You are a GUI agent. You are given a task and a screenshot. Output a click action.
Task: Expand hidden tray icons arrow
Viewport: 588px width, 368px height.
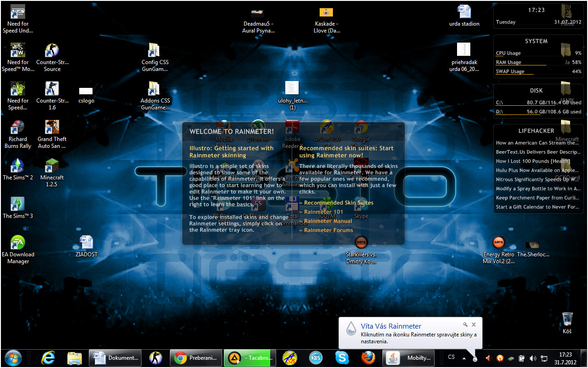click(464, 358)
